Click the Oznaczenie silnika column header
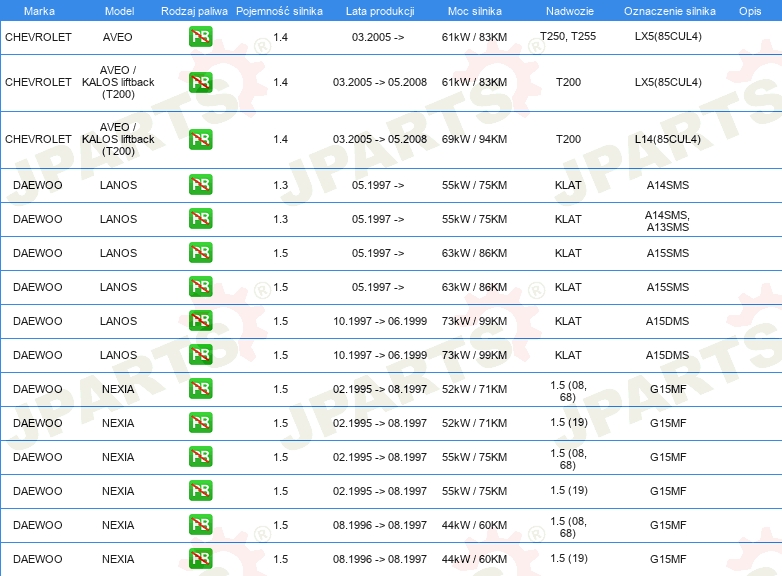Image resolution: width=782 pixels, height=576 pixels. coord(669,11)
